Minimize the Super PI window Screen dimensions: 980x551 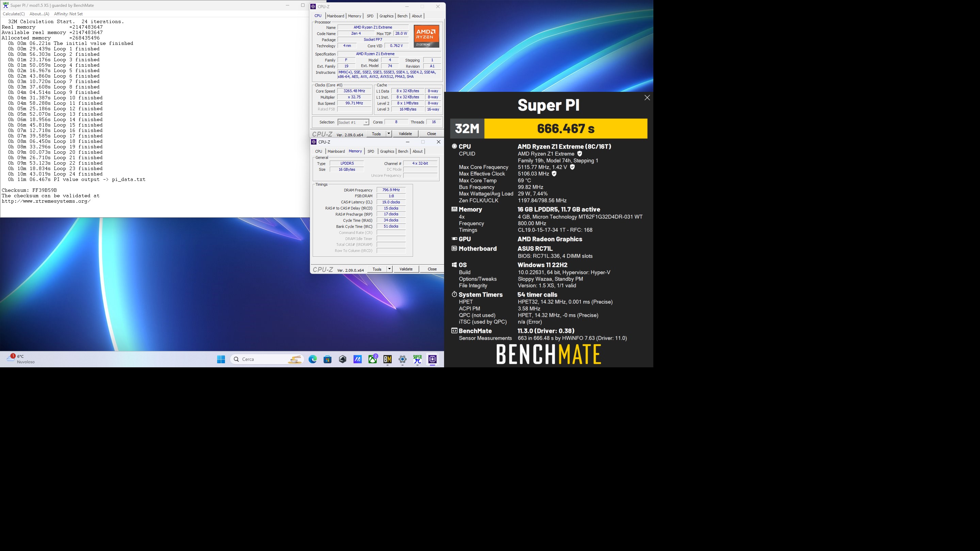(x=288, y=5)
